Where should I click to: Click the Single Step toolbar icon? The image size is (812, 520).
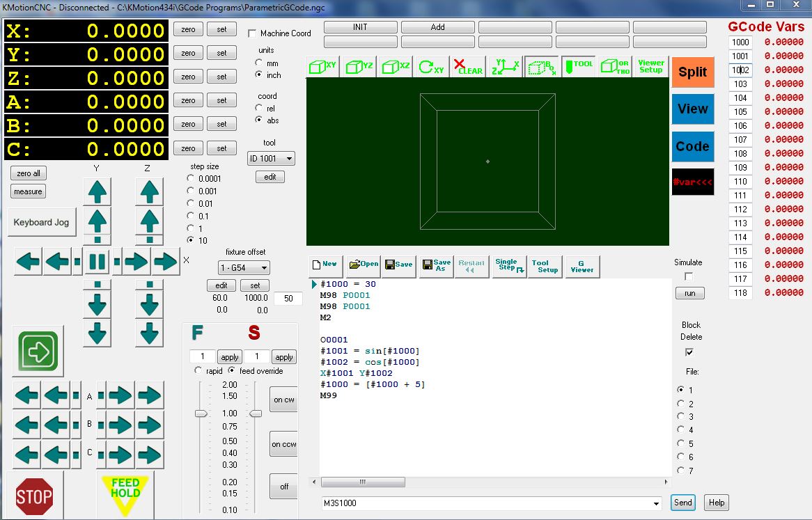510,266
